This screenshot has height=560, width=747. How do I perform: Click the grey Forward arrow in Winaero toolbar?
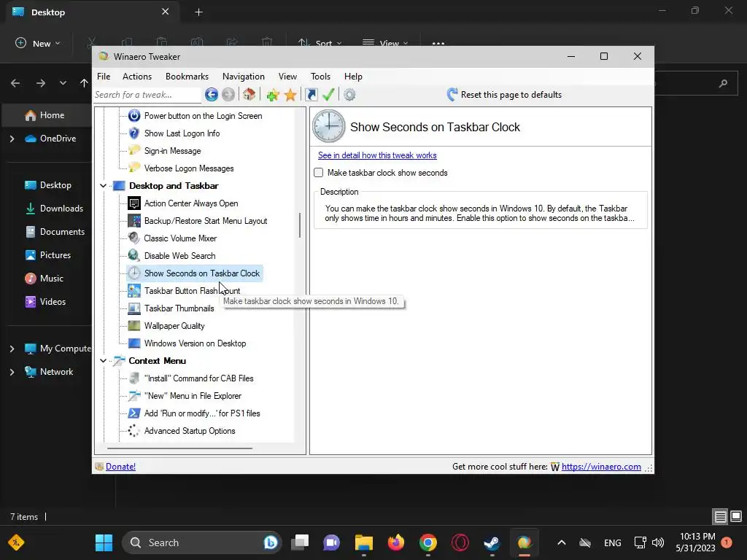pyautogui.click(x=228, y=95)
